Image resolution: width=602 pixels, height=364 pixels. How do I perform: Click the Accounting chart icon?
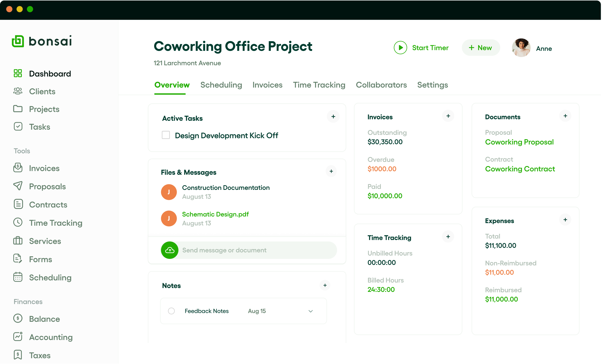pyautogui.click(x=18, y=337)
